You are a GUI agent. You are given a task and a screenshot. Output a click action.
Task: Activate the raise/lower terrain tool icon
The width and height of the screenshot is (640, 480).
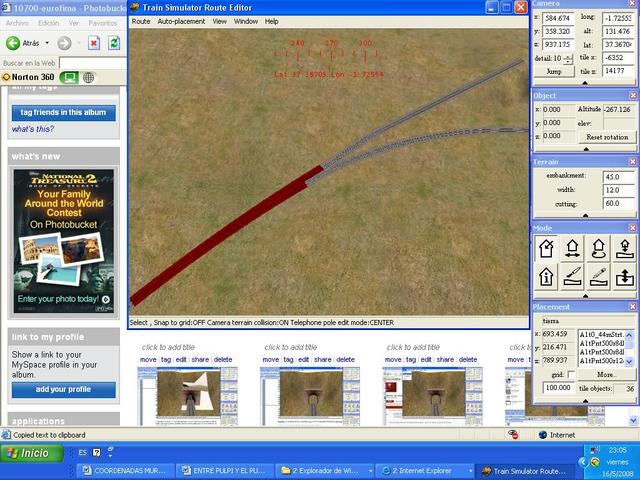point(623,276)
